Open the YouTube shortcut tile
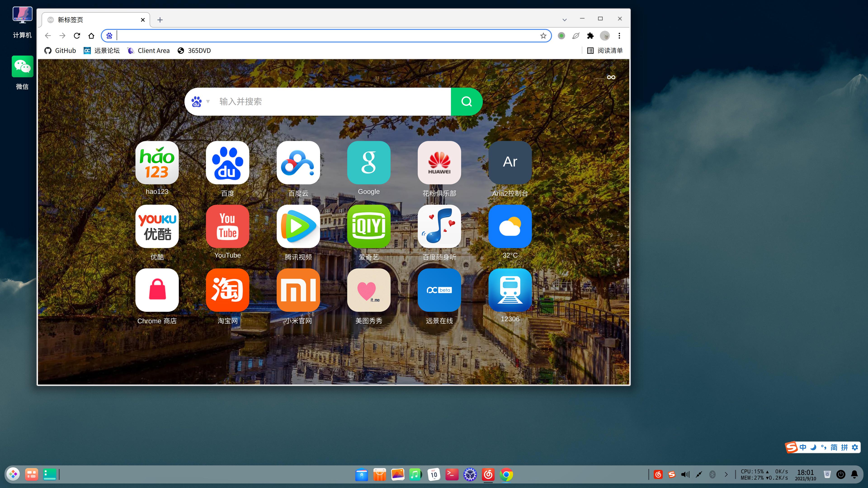Image resolution: width=868 pixels, height=488 pixels. point(227,226)
